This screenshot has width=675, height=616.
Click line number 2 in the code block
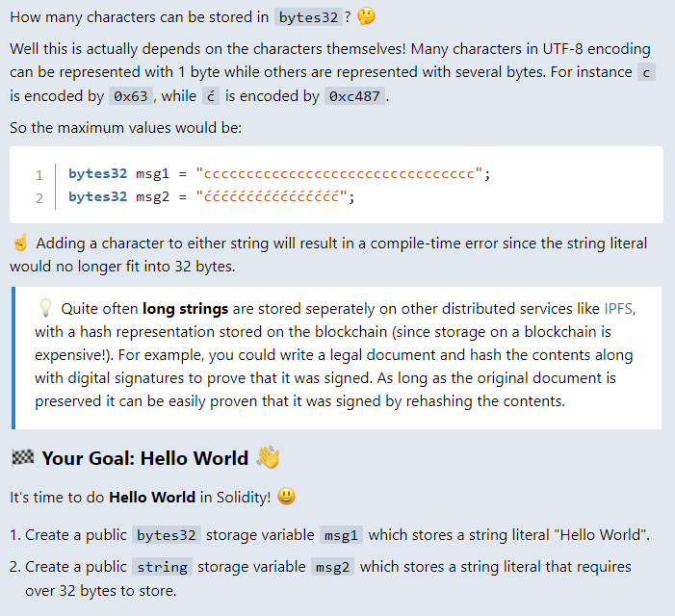tap(39, 197)
